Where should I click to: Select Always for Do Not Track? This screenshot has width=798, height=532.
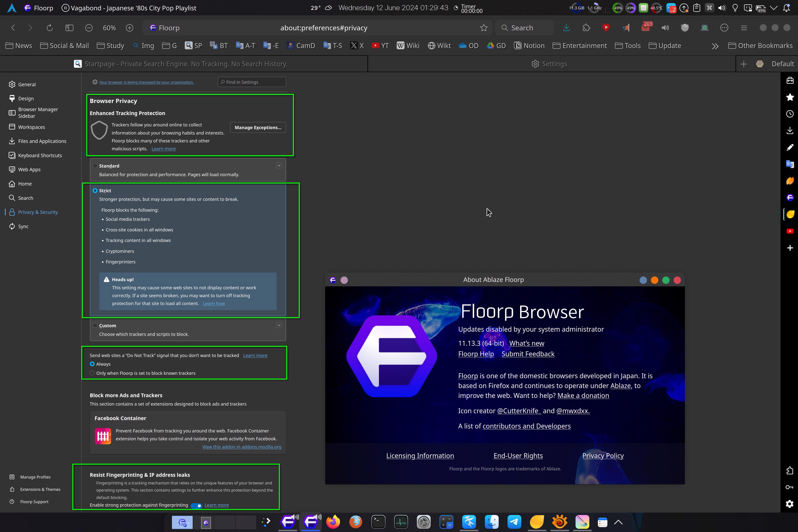(x=92, y=364)
